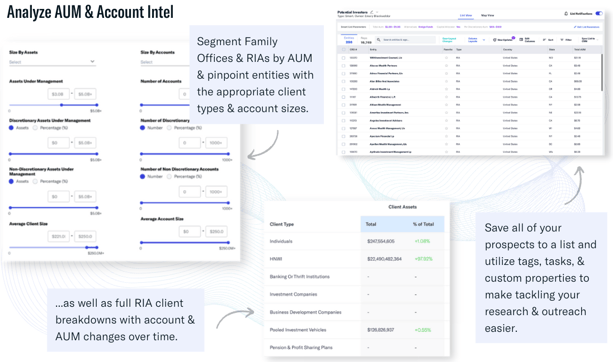Select Assets radio under Non-Discretionary Assets Under Management
The image size is (613, 362).
click(x=11, y=181)
